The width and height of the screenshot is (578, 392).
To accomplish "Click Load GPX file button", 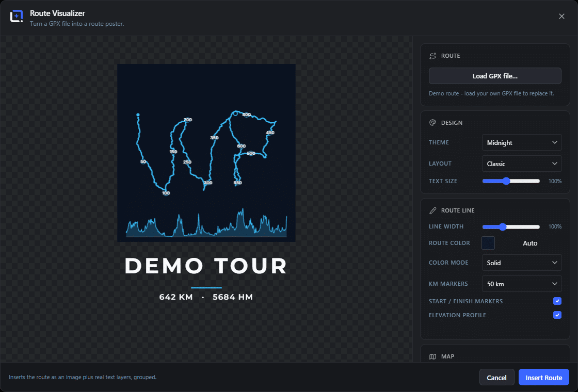I will pyautogui.click(x=495, y=76).
